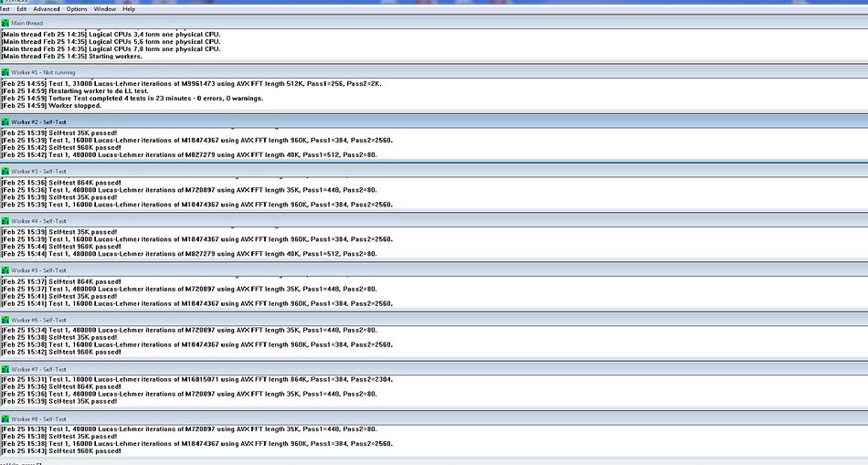The image size is (868, 465).
Task: Open the Advanced menu
Action: tap(46, 8)
